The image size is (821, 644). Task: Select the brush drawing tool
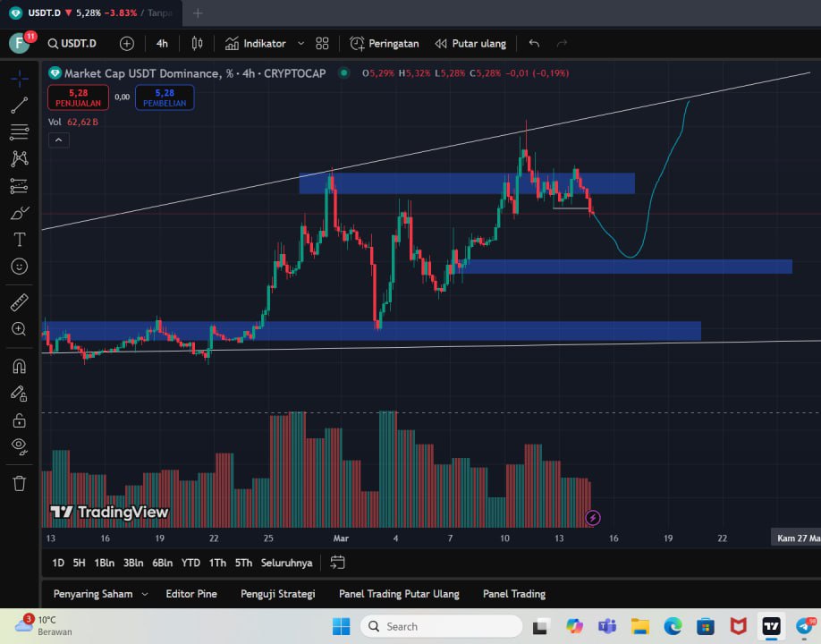click(20, 213)
